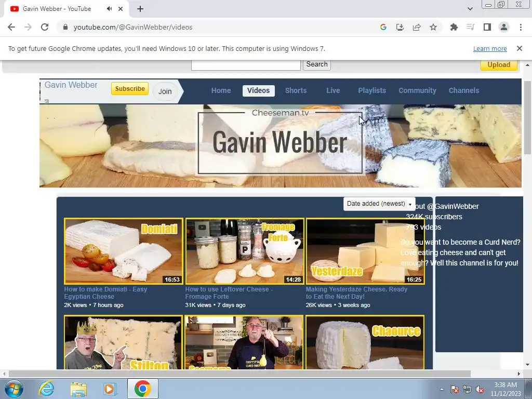Click the address bar URL
Image resolution: width=532 pixels, height=399 pixels.
pyautogui.click(x=133, y=27)
